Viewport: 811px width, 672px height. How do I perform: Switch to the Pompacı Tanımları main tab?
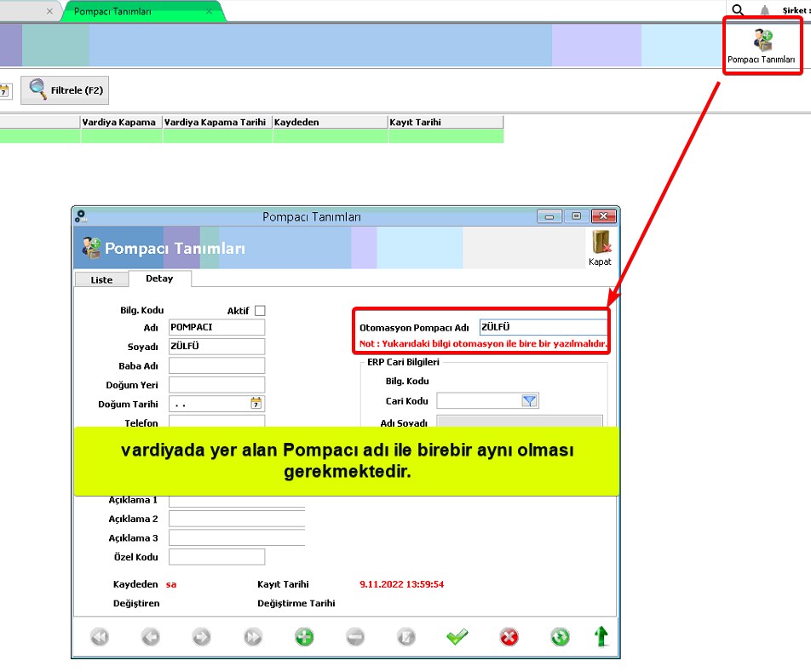point(112,11)
